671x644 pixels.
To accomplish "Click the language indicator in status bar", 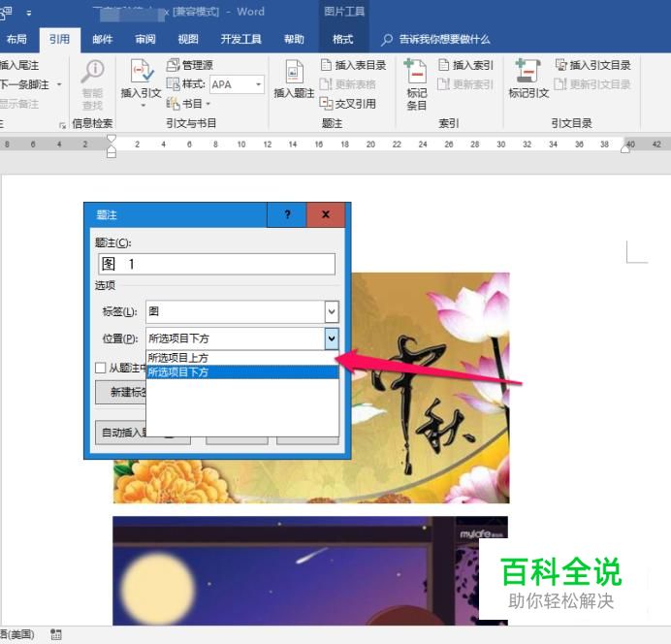I will (x=17, y=634).
